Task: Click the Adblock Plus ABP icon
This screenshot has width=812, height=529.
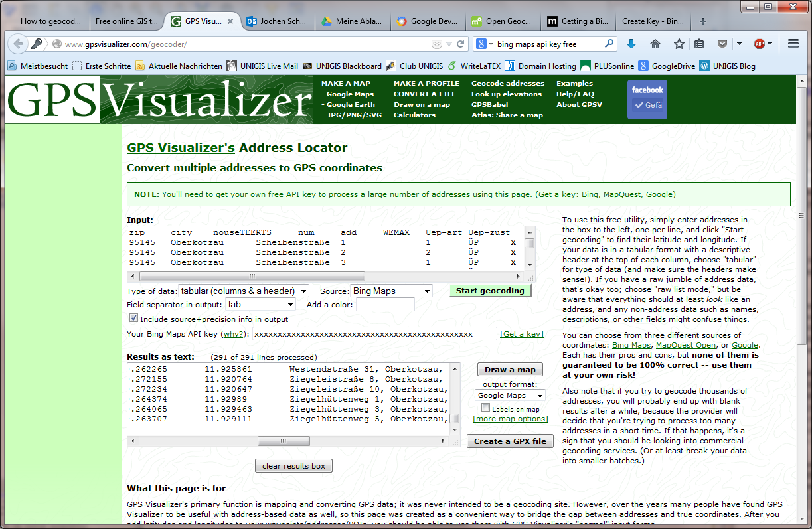Action: pyautogui.click(x=759, y=44)
